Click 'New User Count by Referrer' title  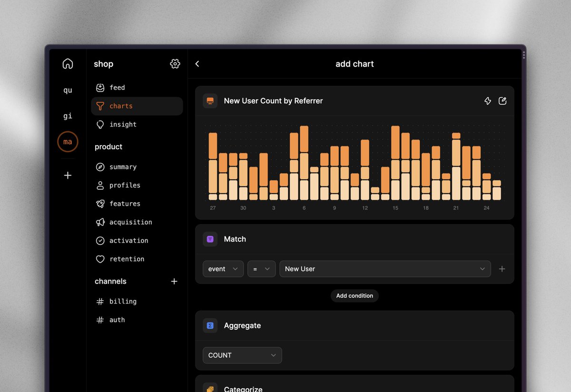coord(273,101)
